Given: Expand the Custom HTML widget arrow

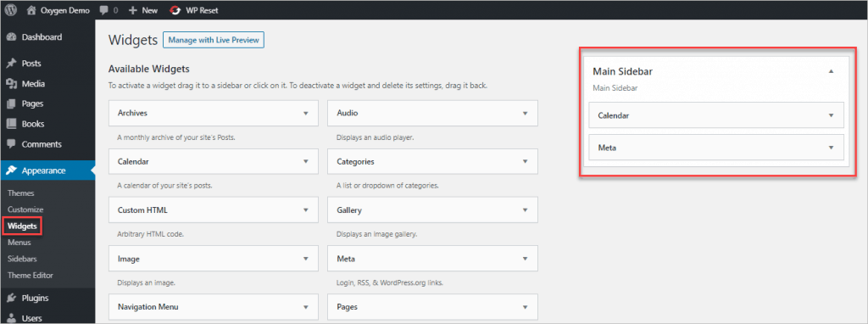Looking at the screenshot, I should [305, 210].
